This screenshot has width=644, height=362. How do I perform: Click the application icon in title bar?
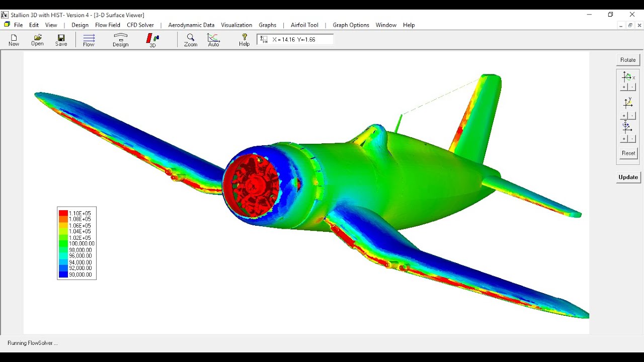(5, 15)
